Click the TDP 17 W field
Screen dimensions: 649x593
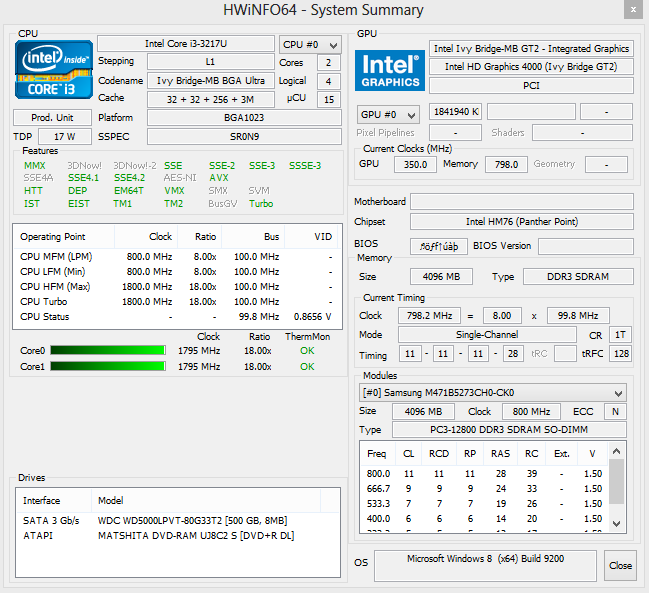point(65,137)
